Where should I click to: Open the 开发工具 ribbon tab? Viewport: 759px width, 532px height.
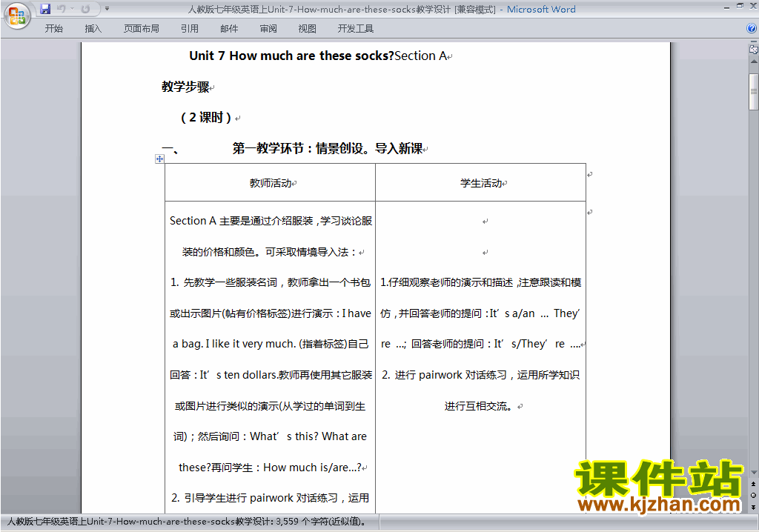pos(356,29)
